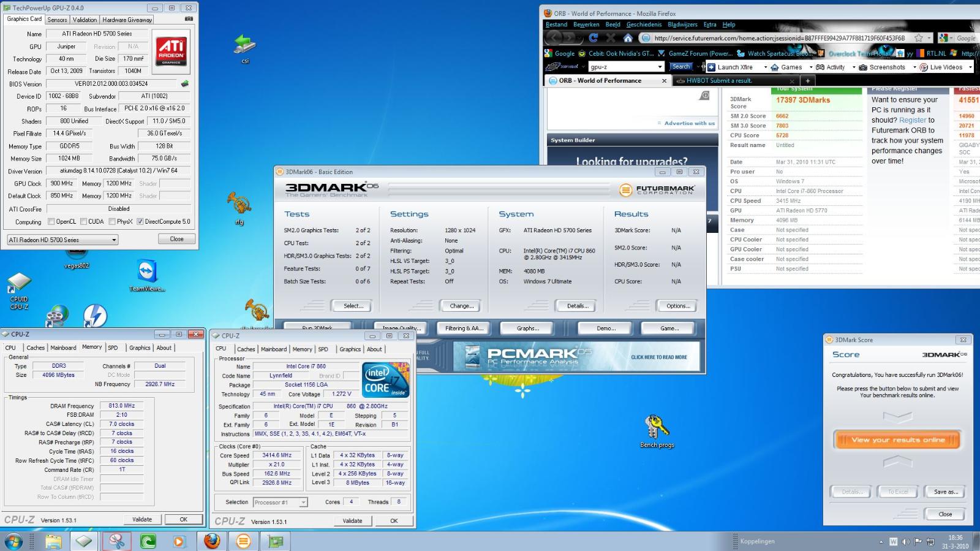The width and height of the screenshot is (980, 551).
Task: Open the ATI Radeon HD 5700 Series dropdown
Action: 62,240
